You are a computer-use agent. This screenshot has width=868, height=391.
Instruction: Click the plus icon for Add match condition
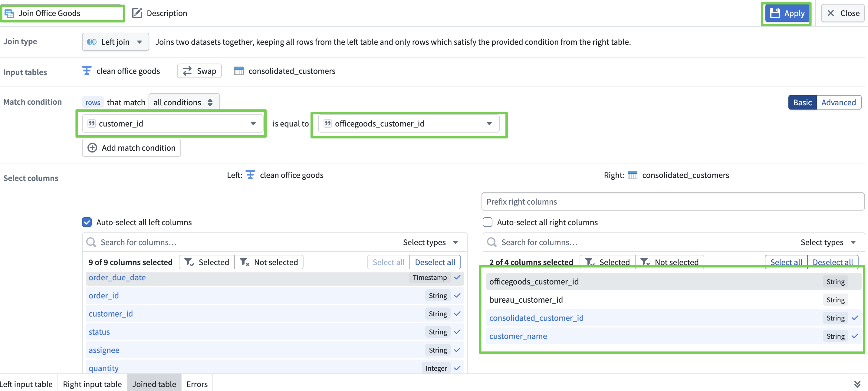92,148
